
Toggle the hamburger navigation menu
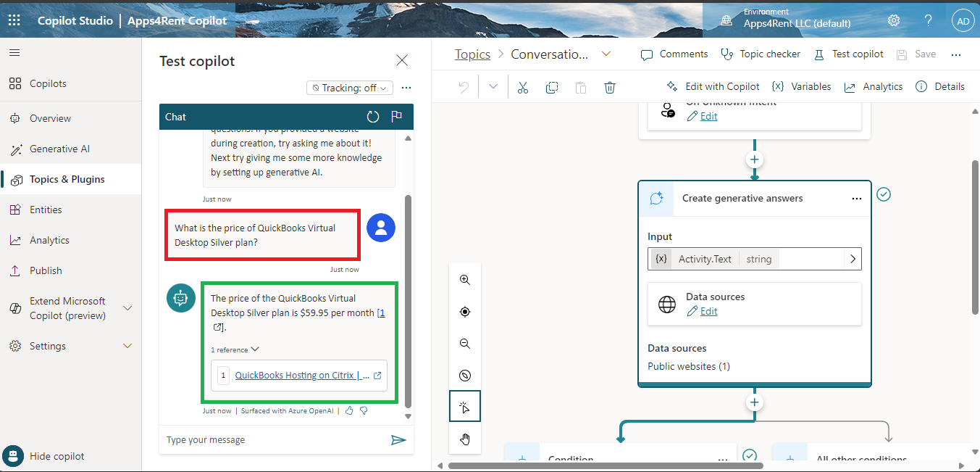pyautogui.click(x=14, y=53)
